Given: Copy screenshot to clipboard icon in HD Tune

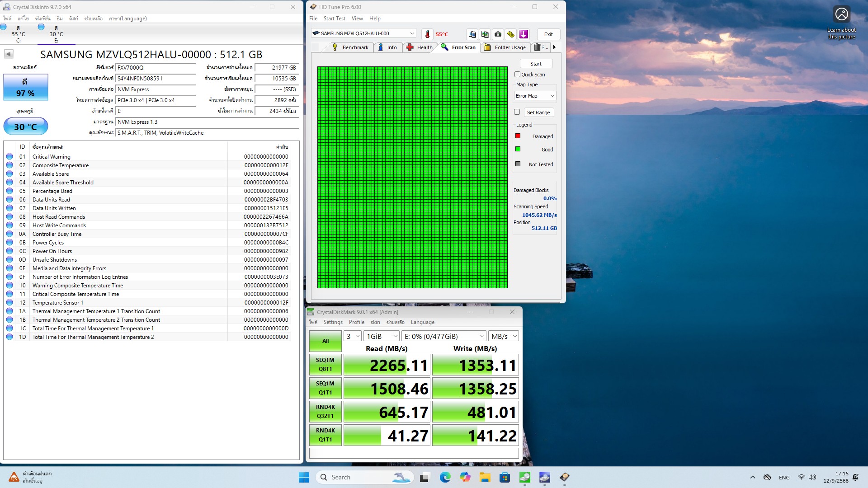Looking at the screenshot, I should tap(485, 34).
